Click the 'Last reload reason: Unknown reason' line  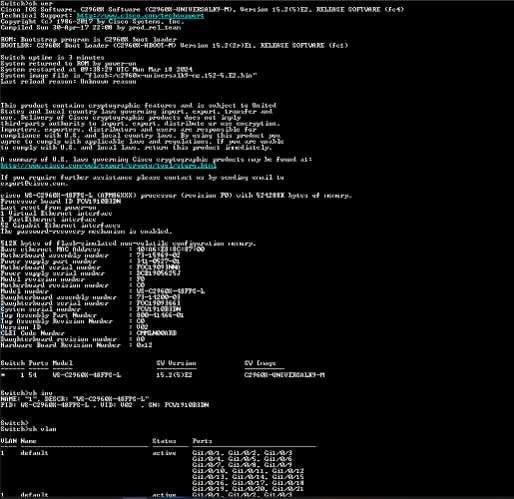pyautogui.click(x=68, y=81)
